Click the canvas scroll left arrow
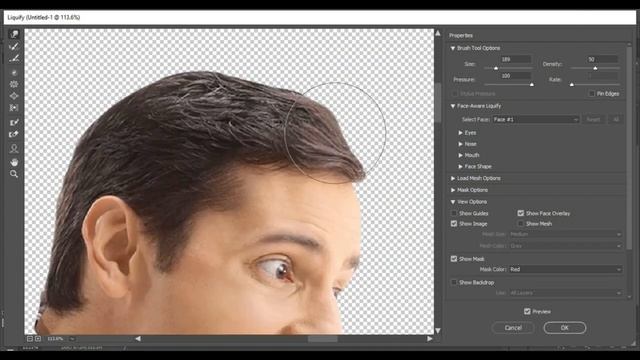The height and width of the screenshot is (360, 640). coord(138,339)
